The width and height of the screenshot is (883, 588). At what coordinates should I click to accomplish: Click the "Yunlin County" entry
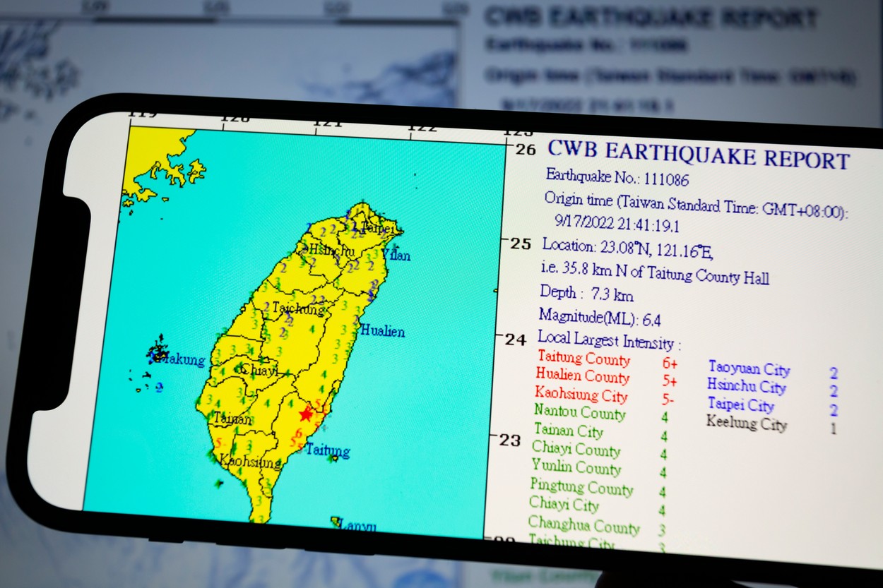click(576, 467)
